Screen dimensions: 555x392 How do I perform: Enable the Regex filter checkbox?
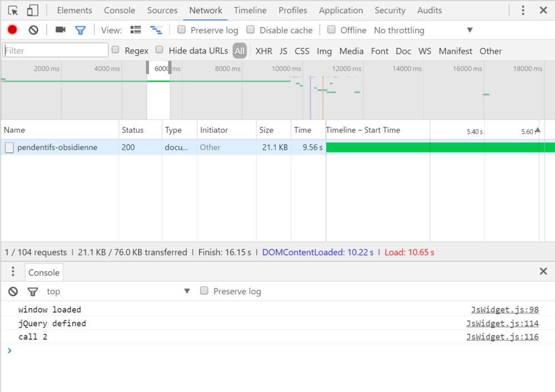115,50
